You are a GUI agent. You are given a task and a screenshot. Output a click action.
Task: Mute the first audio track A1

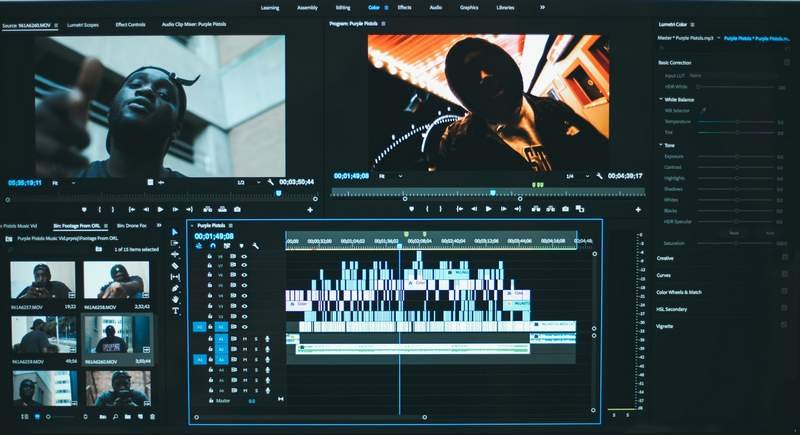[x=245, y=339]
